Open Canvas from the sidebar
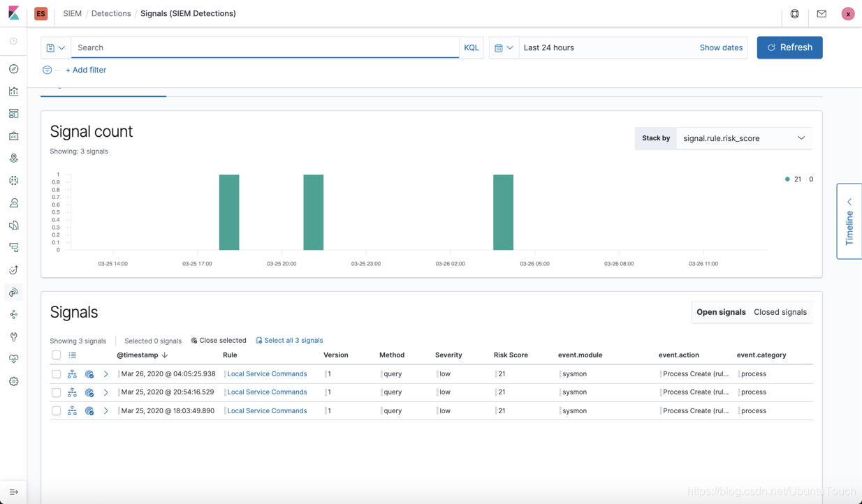Image resolution: width=862 pixels, height=504 pixels. (13, 136)
